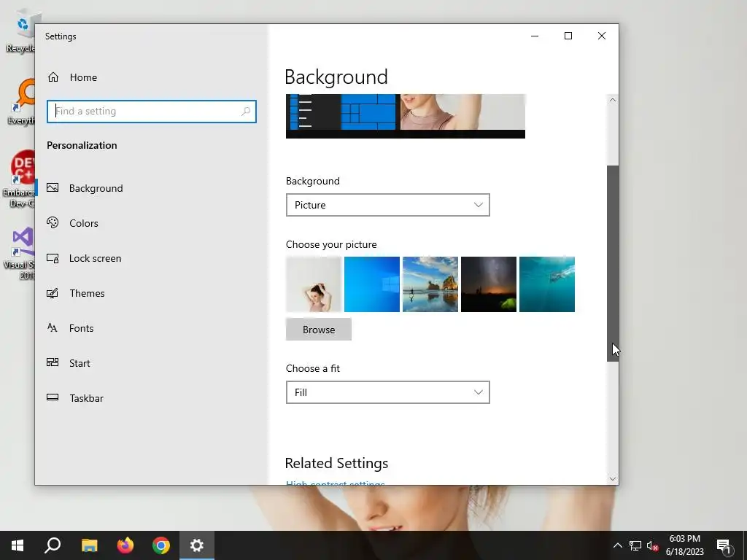Image resolution: width=747 pixels, height=560 pixels.
Task: Click the Fonts icon in sidebar
Action: pyautogui.click(x=53, y=327)
